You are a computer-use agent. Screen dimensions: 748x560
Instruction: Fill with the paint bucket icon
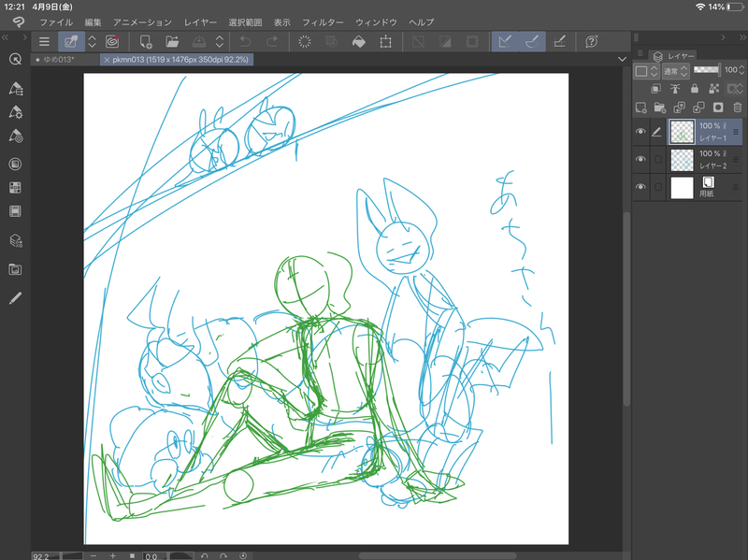point(359,42)
